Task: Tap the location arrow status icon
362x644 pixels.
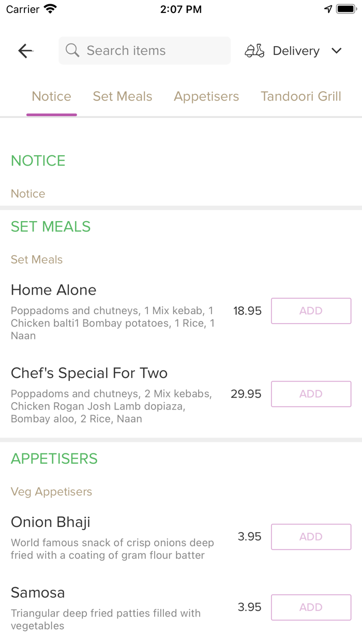Action: click(x=328, y=9)
